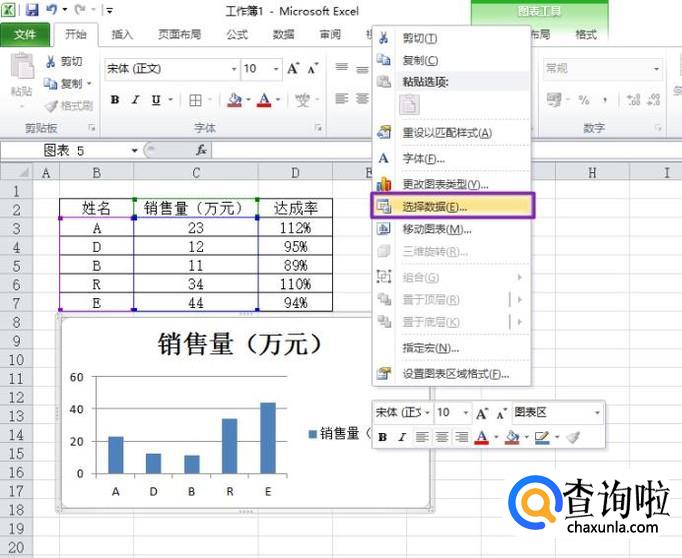682x558 pixels.
Task: Click the red font color swatch in mini toolbar
Action: 481,437
